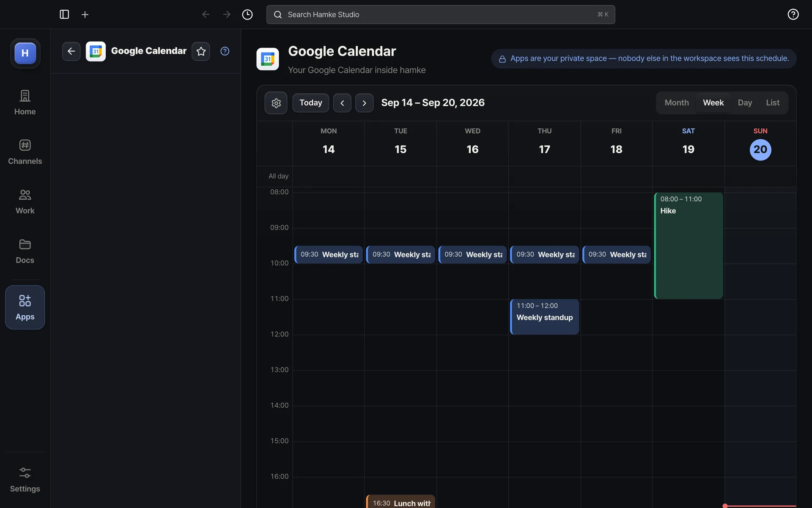The image size is (812, 508).
Task: Open the Hike event on Saturday
Action: [x=689, y=246]
